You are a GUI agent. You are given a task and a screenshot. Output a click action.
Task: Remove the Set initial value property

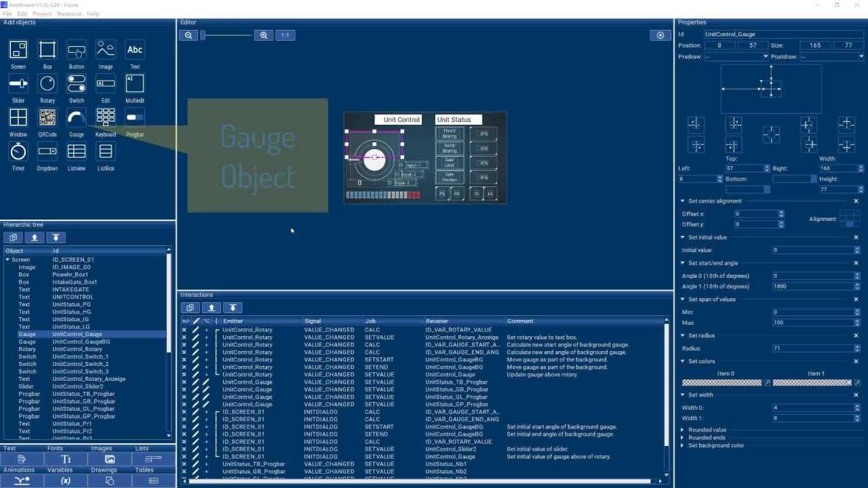[856, 237]
